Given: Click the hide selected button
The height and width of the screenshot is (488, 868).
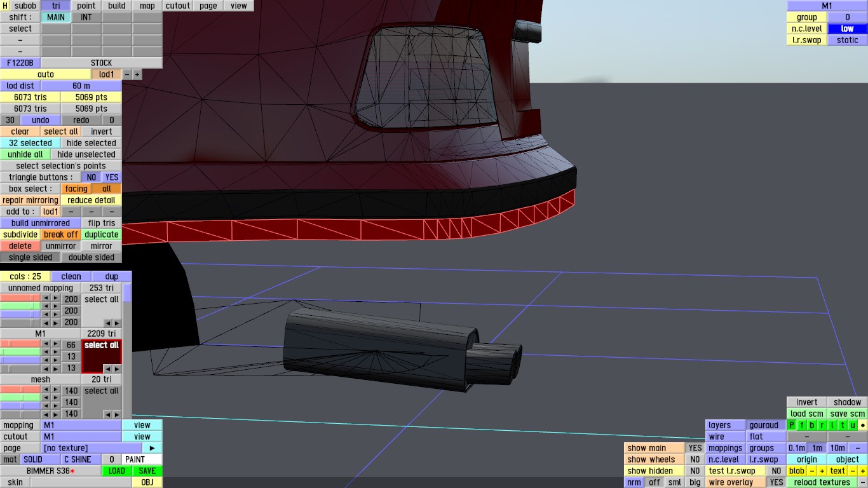Looking at the screenshot, I should pyautogui.click(x=92, y=143).
